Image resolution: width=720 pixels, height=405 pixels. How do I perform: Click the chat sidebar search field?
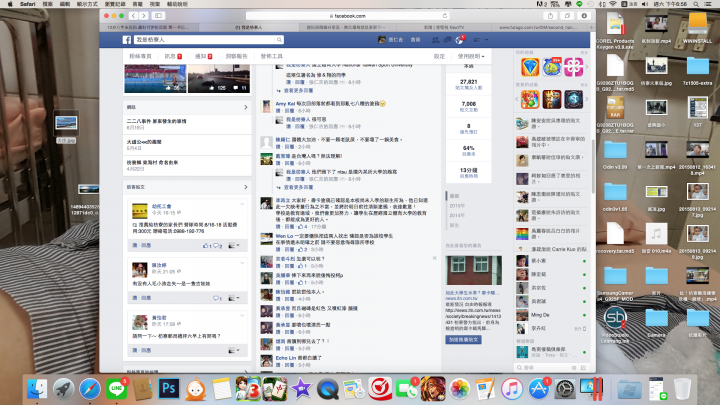544,368
